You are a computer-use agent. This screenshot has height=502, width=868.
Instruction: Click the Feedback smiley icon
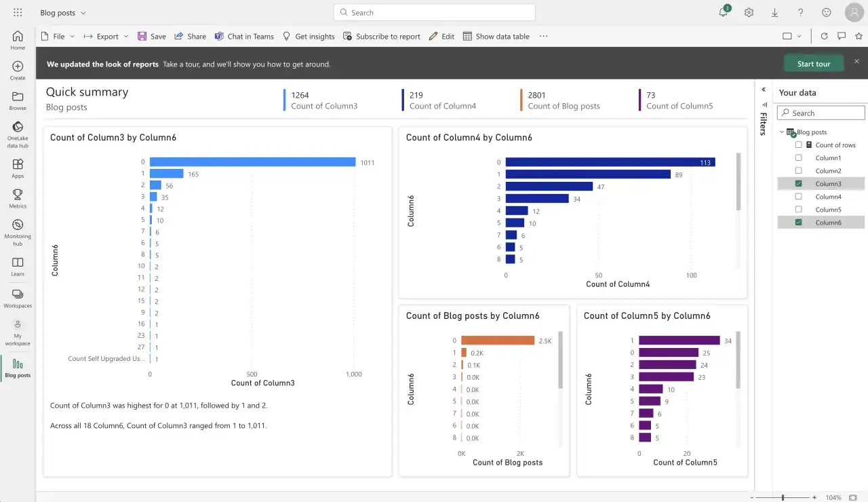pos(826,12)
